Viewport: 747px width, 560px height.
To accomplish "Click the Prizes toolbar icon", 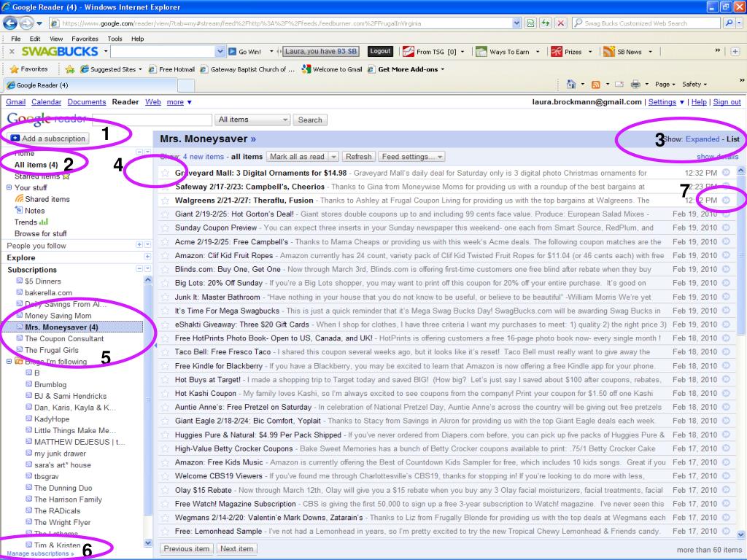I will tap(557, 52).
